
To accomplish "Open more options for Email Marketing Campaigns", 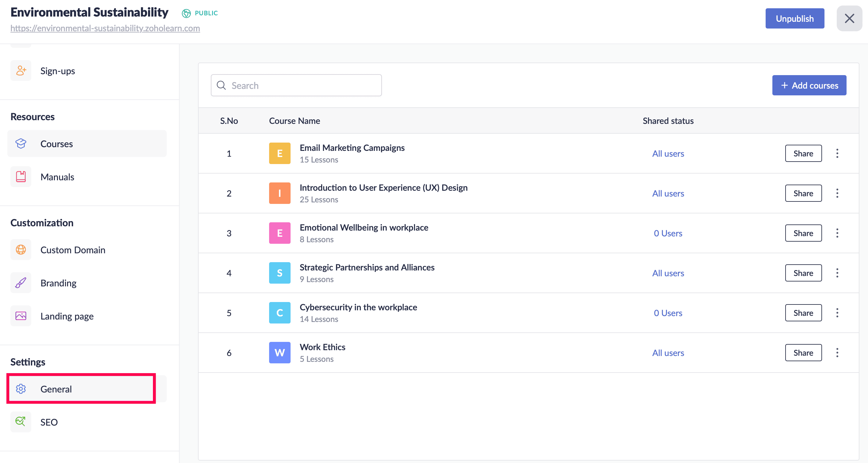I will tap(837, 153).
